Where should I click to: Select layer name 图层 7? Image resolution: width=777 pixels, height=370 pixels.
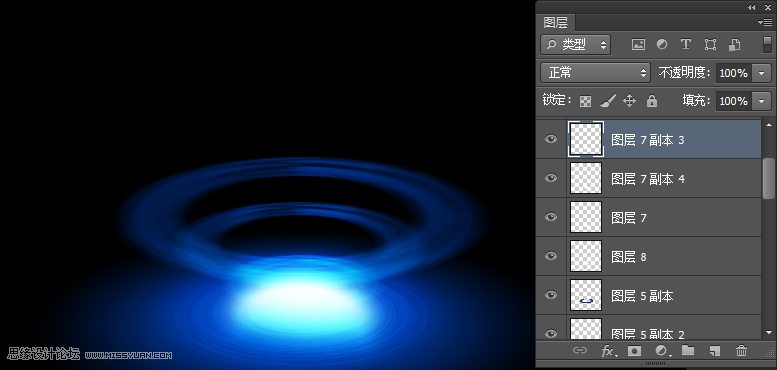pyautogui.click(x=629, y=218)
